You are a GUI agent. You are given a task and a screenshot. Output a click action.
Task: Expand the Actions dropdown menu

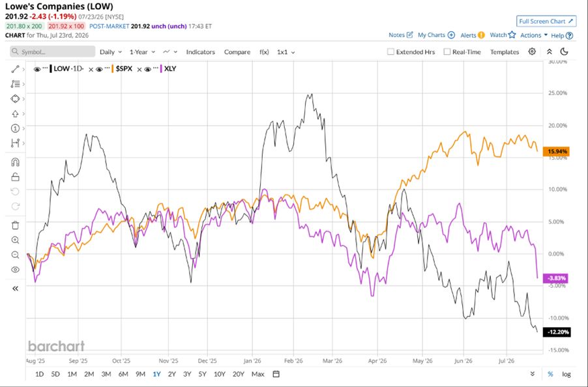(x=534, y=35)
